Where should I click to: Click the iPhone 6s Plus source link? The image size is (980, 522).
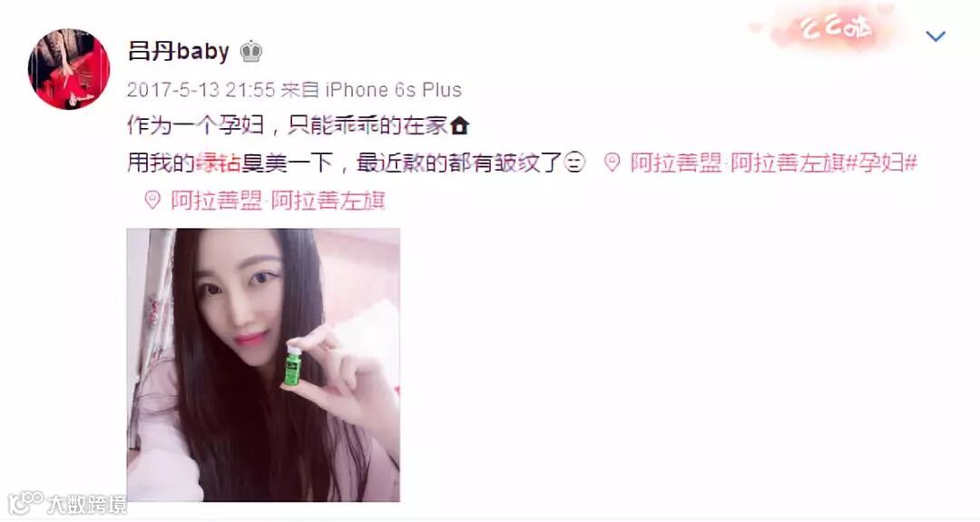(x=393, y=90)
